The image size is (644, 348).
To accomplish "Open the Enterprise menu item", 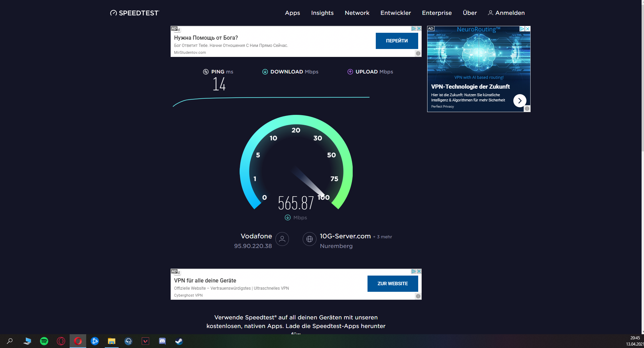I will (437, 13).
